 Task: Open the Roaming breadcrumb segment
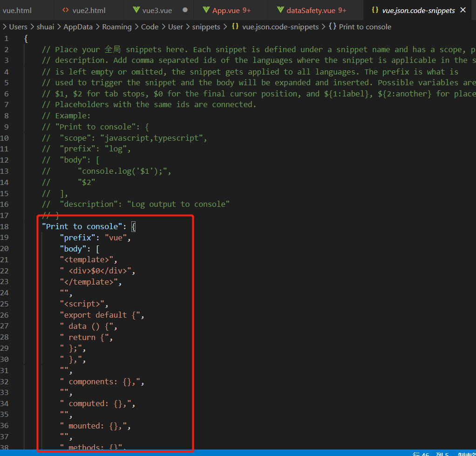(117, 27)
